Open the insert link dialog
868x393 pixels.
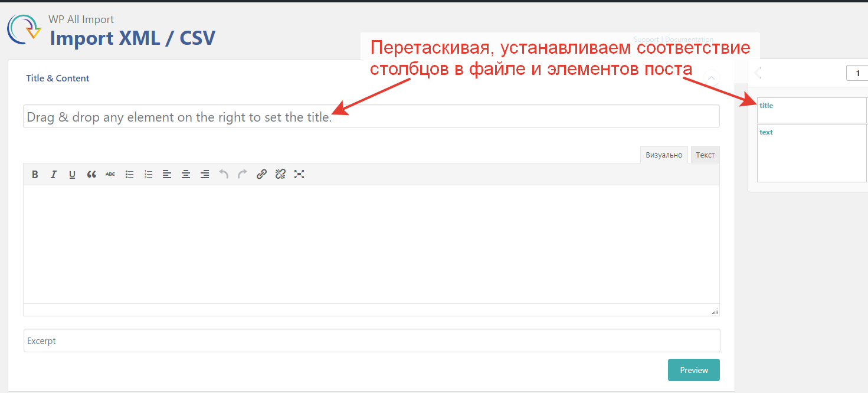261,174
